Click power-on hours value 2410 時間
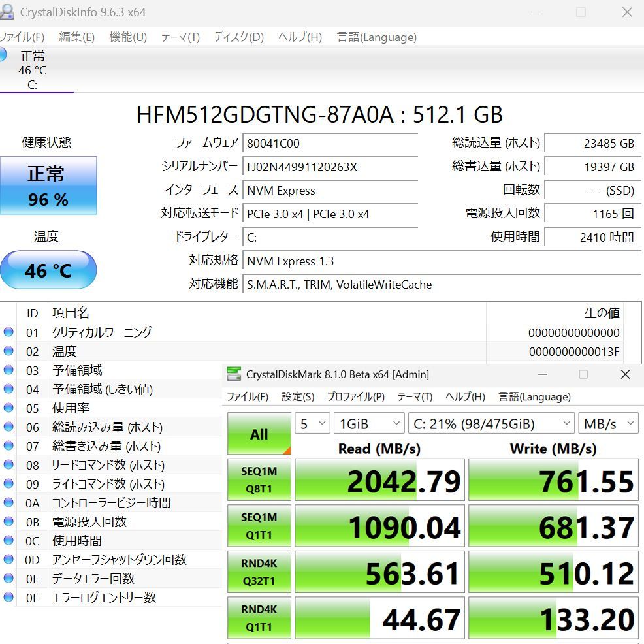 [x=592, y=237]
